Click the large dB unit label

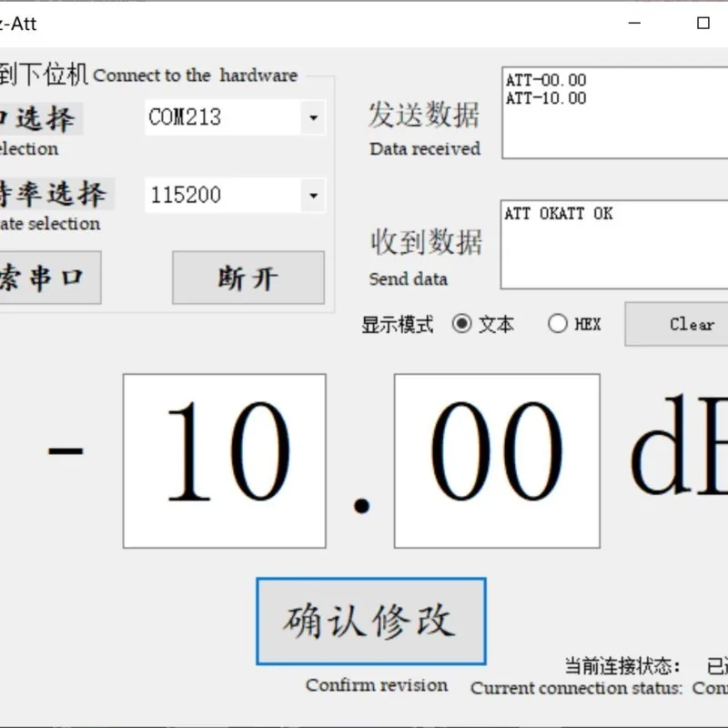(x=679, y=445)
